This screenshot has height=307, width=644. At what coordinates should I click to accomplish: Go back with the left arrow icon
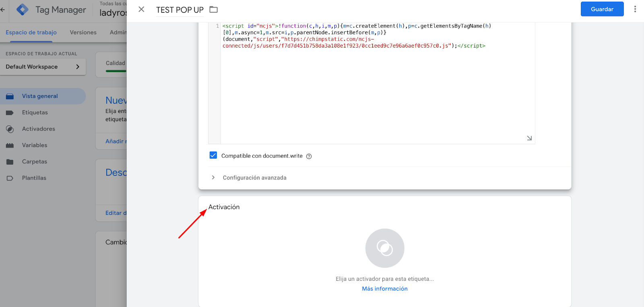click(2, 10)
